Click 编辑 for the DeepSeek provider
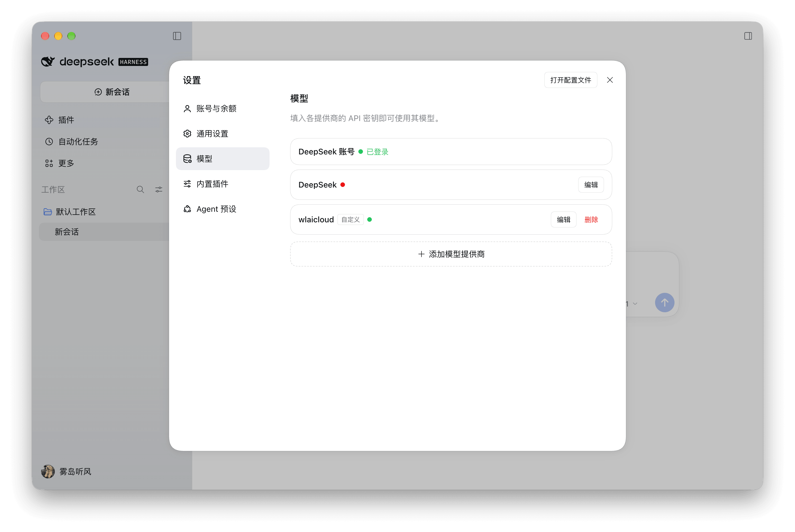Screen dimensions: 795x532 (x=591, y=185)
